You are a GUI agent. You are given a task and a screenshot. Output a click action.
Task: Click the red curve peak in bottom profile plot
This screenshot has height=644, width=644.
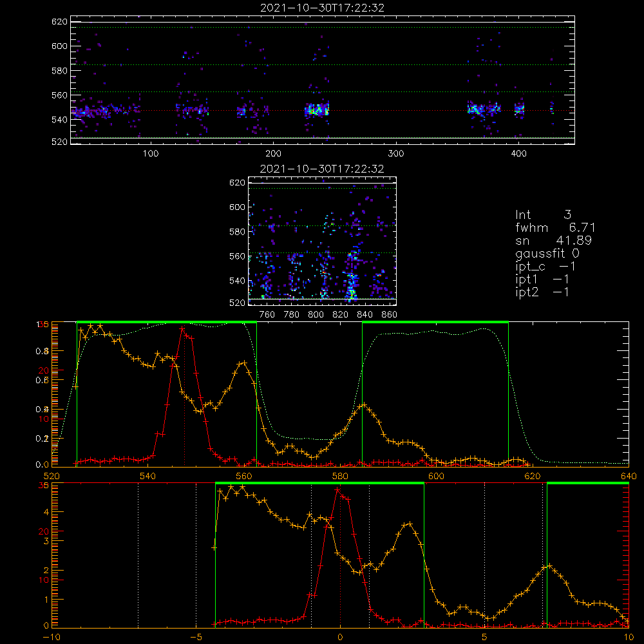click(x=337, y=490)
